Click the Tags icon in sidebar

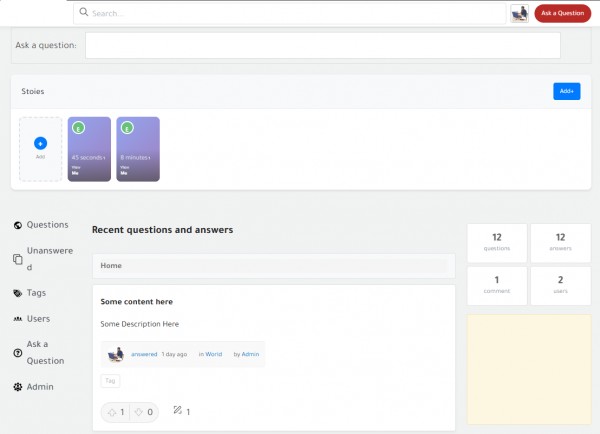[18, 294]
